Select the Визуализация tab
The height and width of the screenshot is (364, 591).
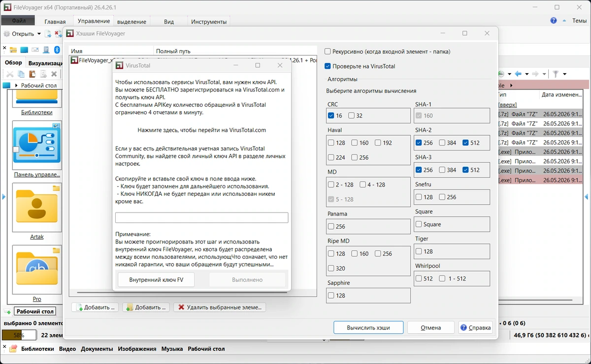click(x=44, y=63)
